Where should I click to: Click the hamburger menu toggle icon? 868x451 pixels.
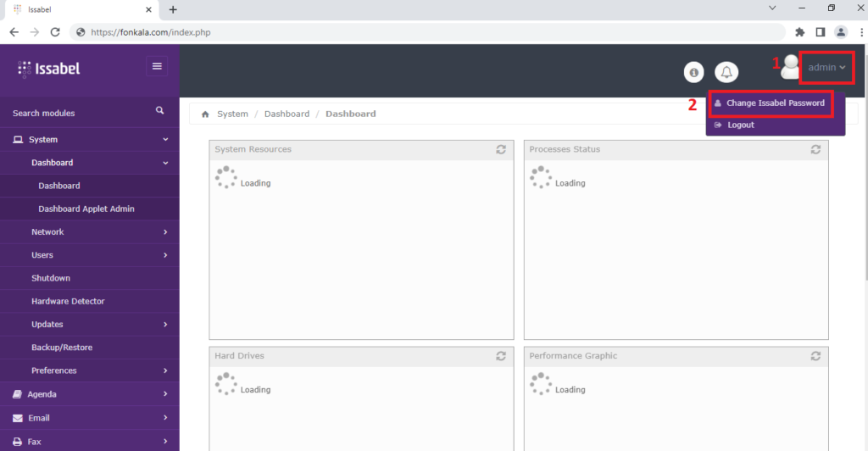pos(157,66)
